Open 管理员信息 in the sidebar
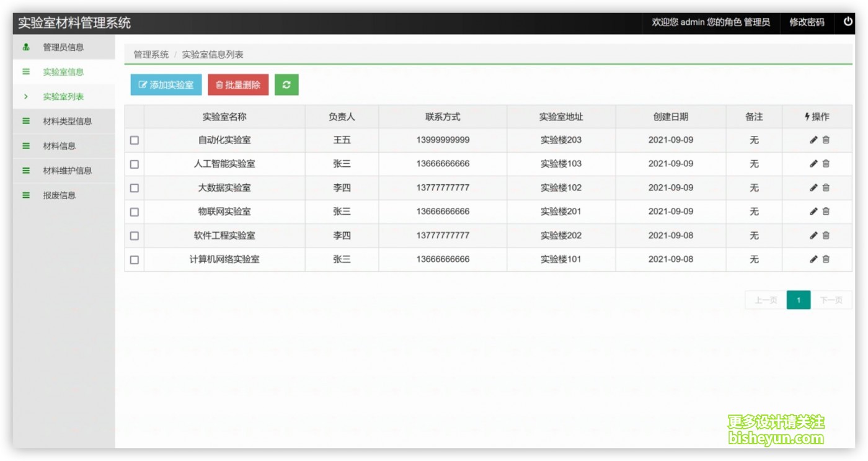This screenshot has height=461, width=868. pyautogui.click(x=64, y=47)
